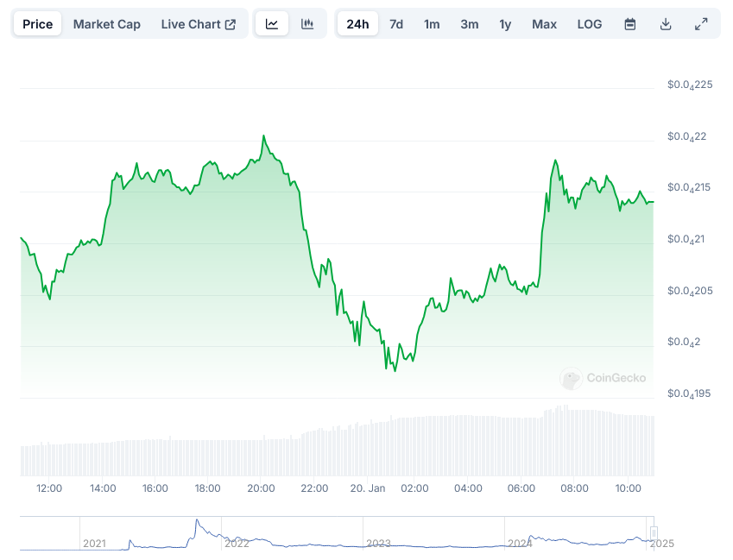Show the Max price history
The image size is (733, 560).
[x=544, y=24]
